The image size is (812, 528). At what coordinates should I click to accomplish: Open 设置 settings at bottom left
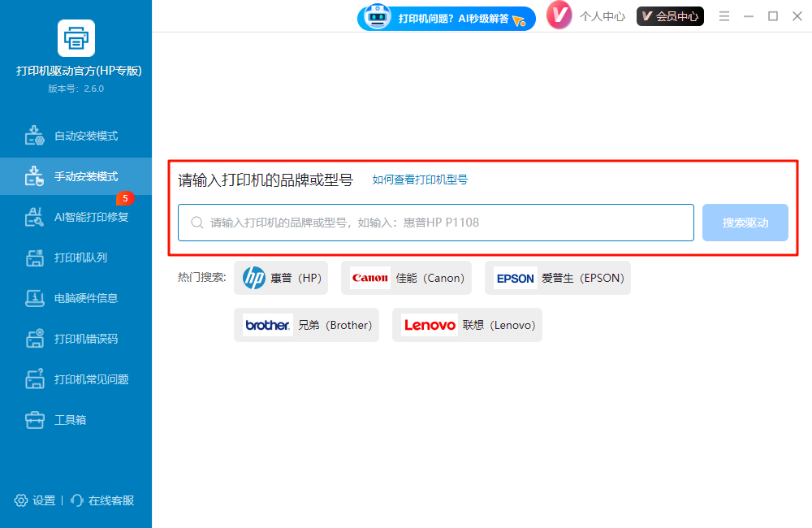click(34, 500)
